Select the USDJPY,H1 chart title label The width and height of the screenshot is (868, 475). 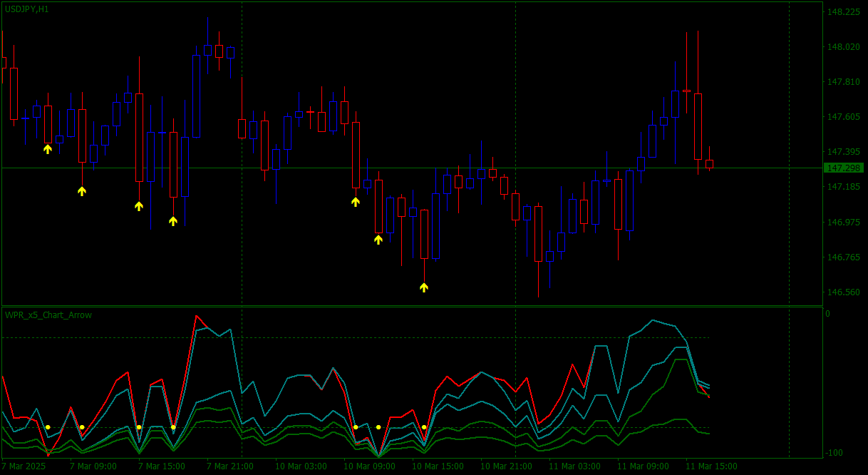(x=27, y=9)
